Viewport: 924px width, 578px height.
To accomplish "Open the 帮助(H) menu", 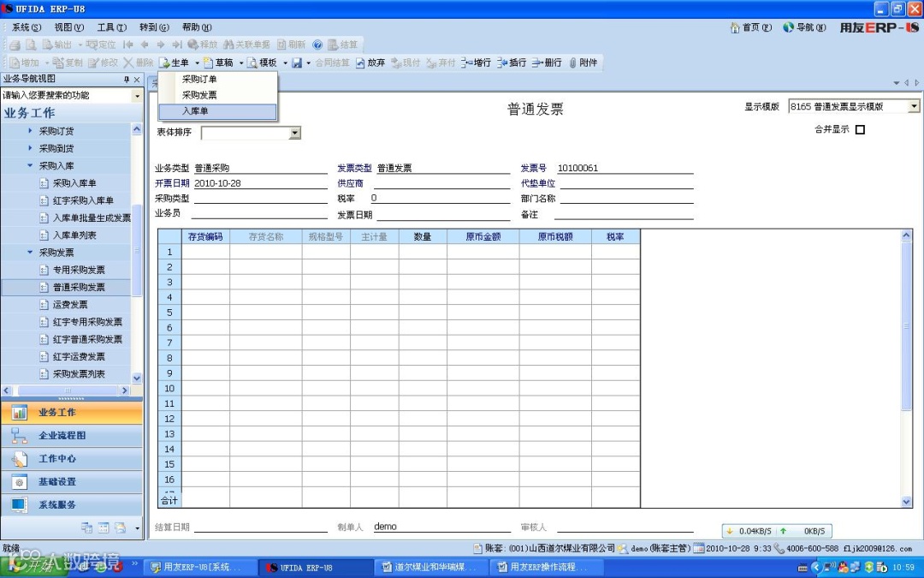I will [x=197, y=27].
